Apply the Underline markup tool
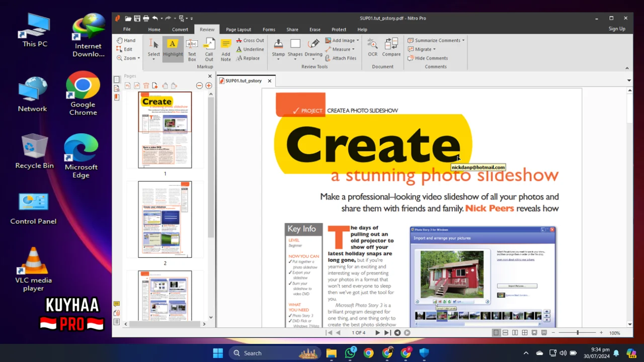 tap(250, 49)
